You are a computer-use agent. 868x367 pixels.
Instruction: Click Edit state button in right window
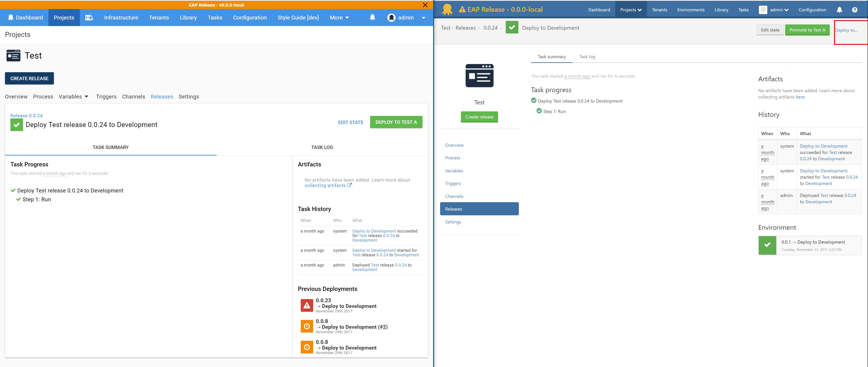(770, 30)
